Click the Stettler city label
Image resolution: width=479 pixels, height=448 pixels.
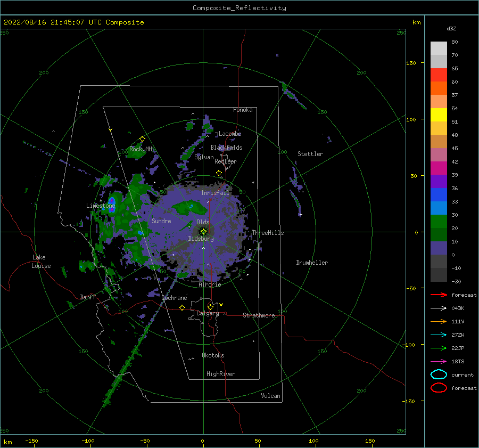pyautogui.click(x=310, y=154)
